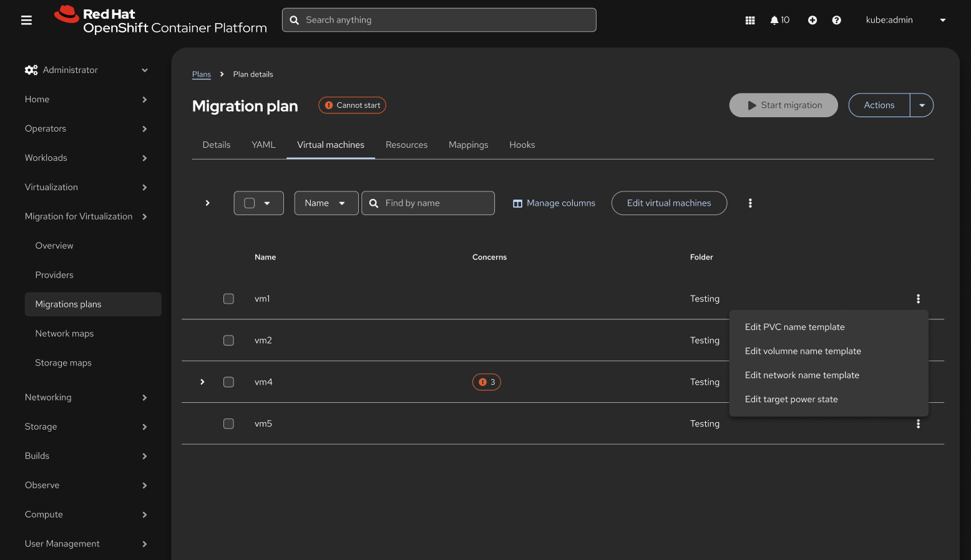Click the warning concerns badge on vm4
971x560 pixels.
point(486,382)
